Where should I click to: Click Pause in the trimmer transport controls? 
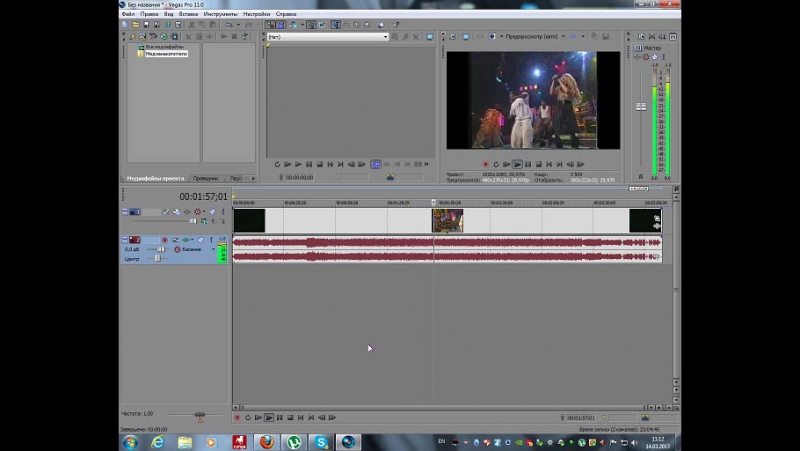tap(309, 164)
